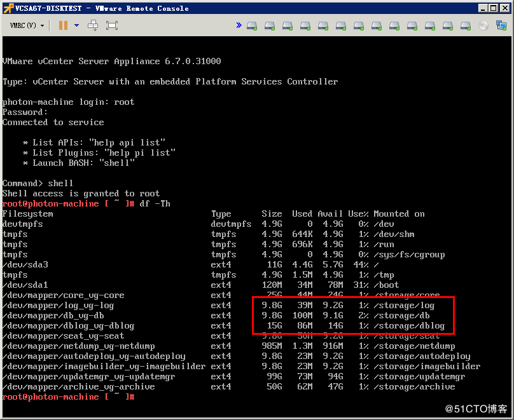The image size is (514, 420).
Task: Click '/dev/mapper/core_vg-core' filesystem entry
Action: 63,295
